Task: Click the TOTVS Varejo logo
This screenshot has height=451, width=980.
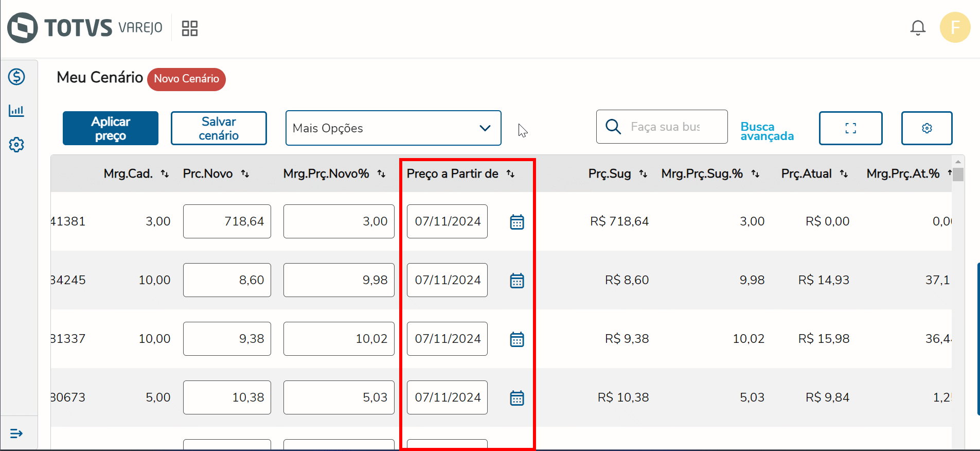Action: point(85,28)
